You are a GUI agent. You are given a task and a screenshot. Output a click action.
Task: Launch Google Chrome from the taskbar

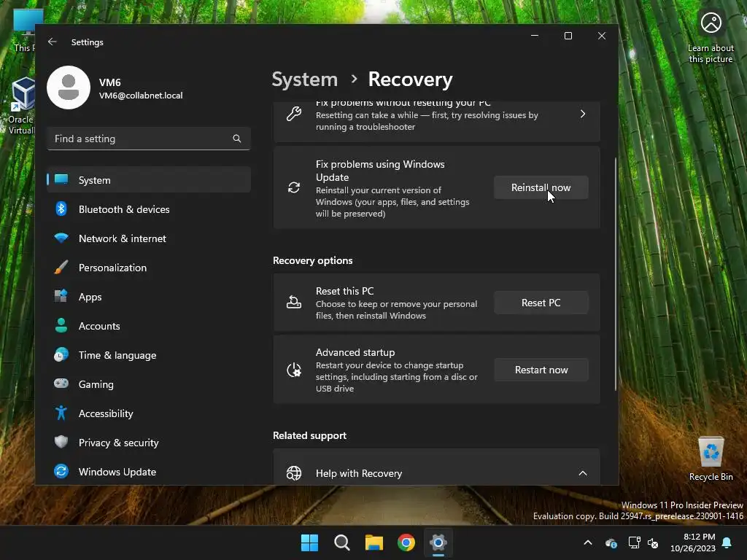pos(406,542)
